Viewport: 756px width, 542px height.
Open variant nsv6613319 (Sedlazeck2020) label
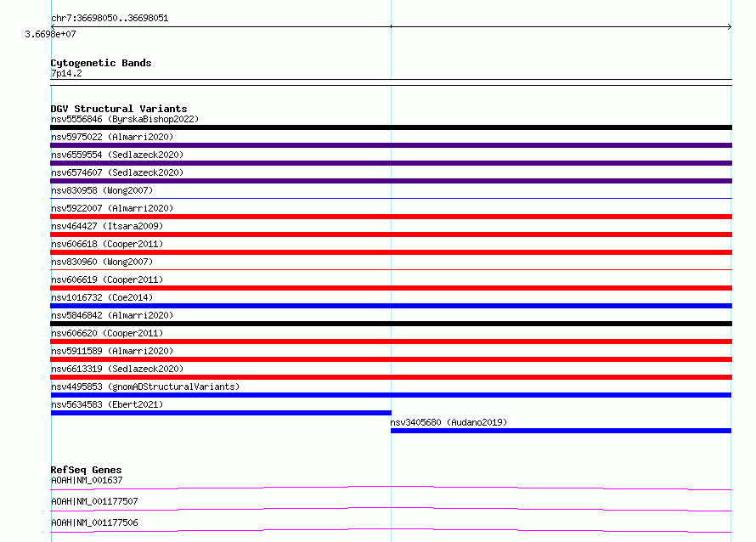pos(117,369)
